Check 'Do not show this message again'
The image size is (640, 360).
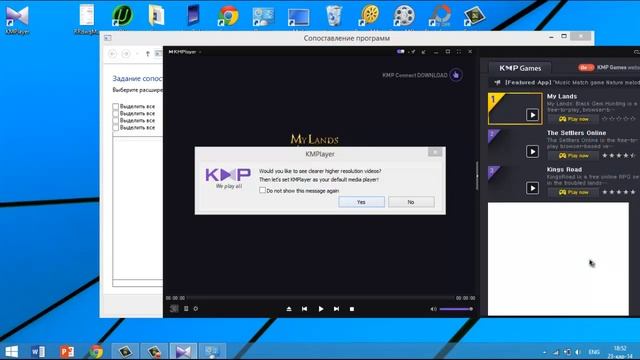(262, 190)
